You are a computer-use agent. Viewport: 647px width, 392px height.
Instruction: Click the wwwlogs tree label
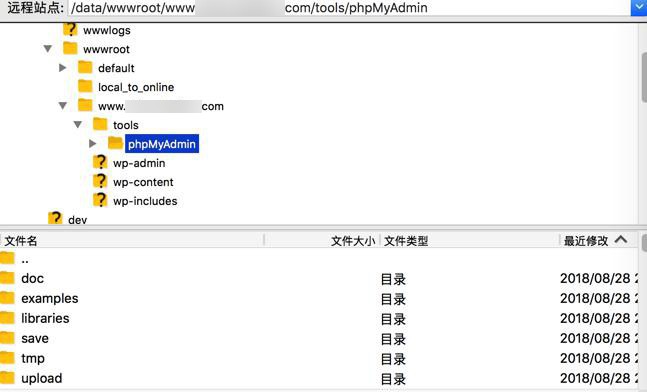click(x=106, y=31)
